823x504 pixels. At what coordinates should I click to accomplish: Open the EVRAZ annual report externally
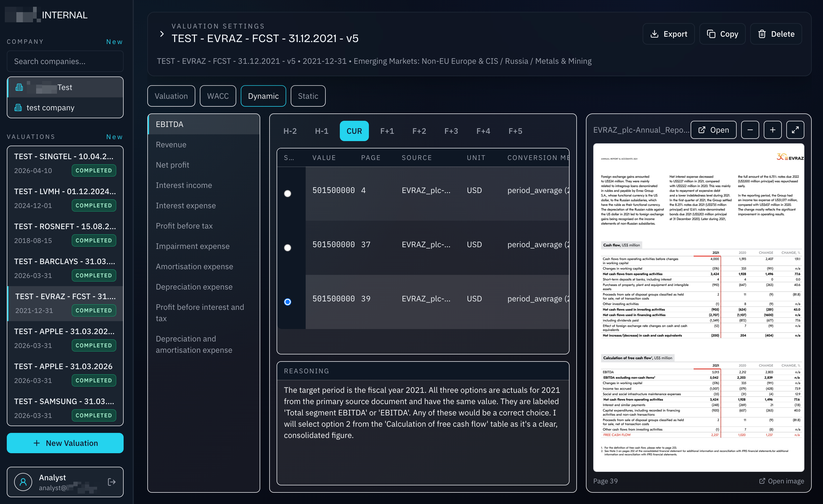(713, 130)
